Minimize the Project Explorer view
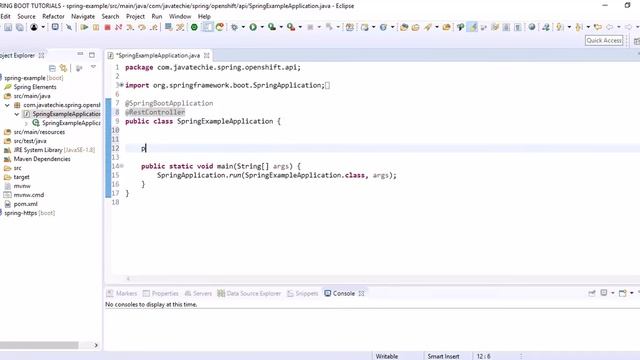This screenshot has width=640, height=360. click(80, 54)
